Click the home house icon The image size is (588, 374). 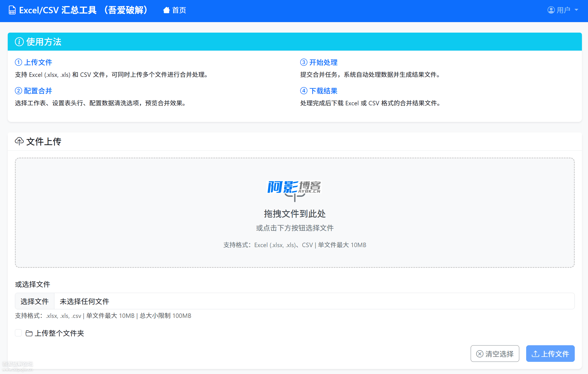coord(166,10)
